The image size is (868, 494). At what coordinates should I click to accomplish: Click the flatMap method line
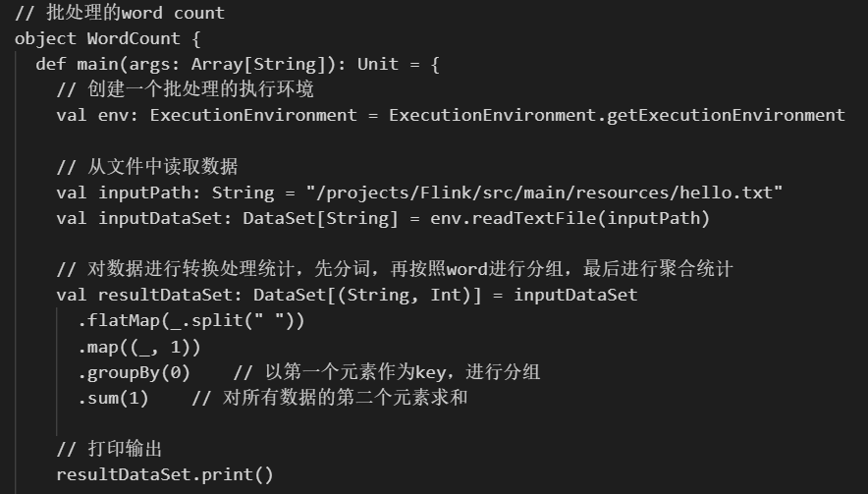click(x=191, y=320)
